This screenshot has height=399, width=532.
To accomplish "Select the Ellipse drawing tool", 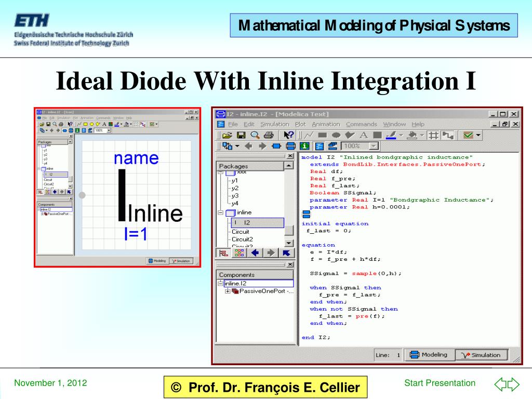I will (x=336, y=136).
